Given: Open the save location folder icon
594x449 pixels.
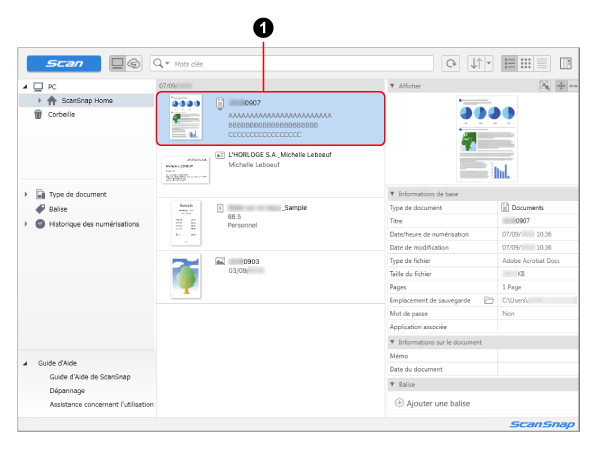Looking at the screenshot, I should (x=489, y=300).
